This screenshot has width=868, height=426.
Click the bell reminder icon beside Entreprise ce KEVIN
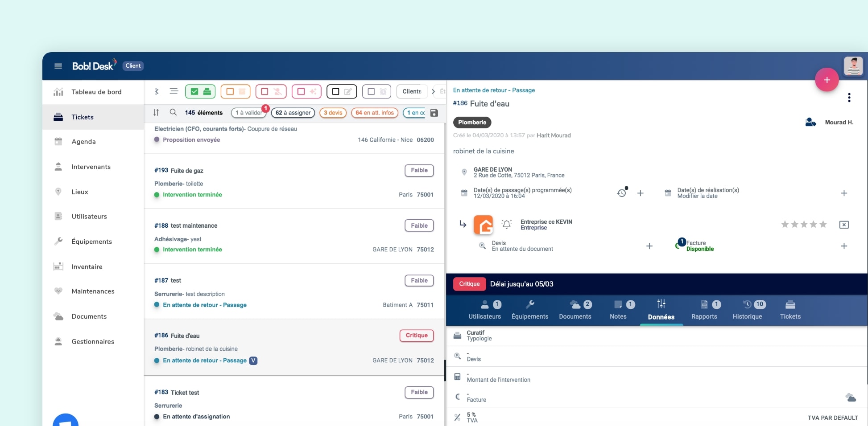[x=506, y=224]
